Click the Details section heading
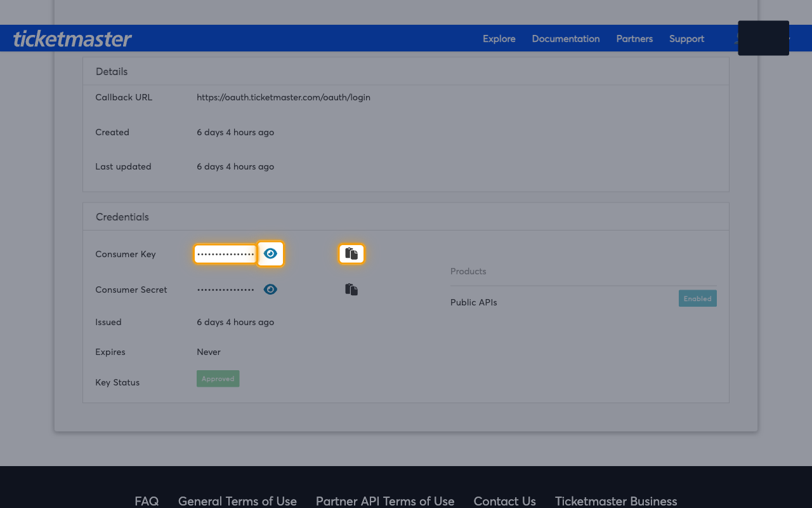The image size is (812, 508). (112, 71)
